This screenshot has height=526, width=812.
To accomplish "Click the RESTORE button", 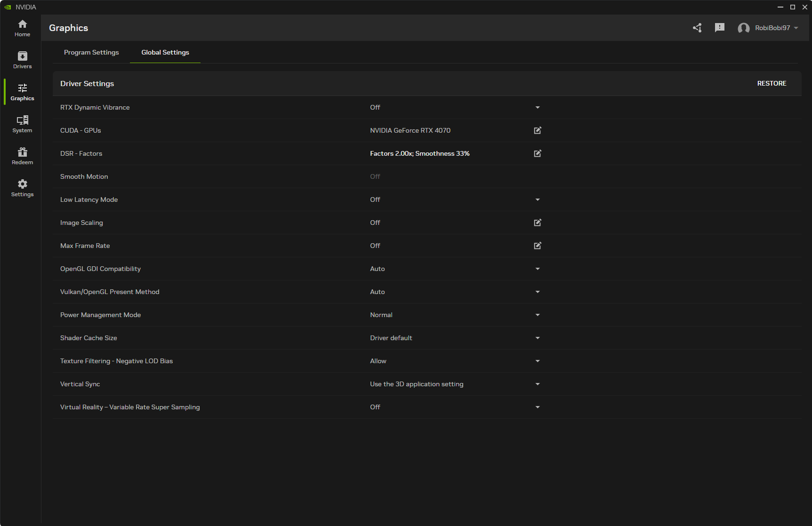I will coord(772,83).
